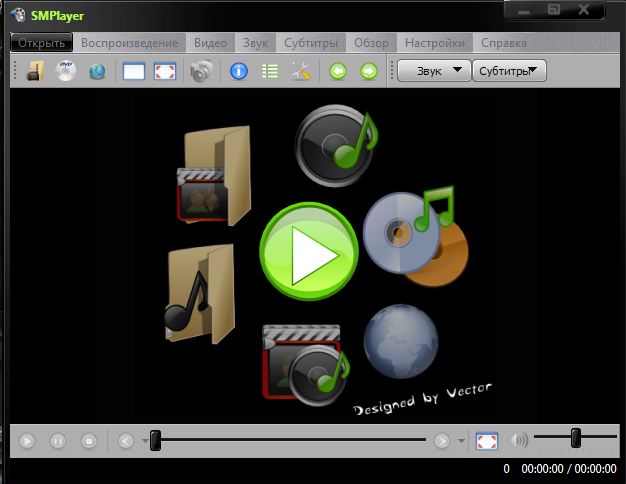Screen dimensions: 626x484
Task: Open the Звук menu in menu bar
Action: click(x=256, y=43)
